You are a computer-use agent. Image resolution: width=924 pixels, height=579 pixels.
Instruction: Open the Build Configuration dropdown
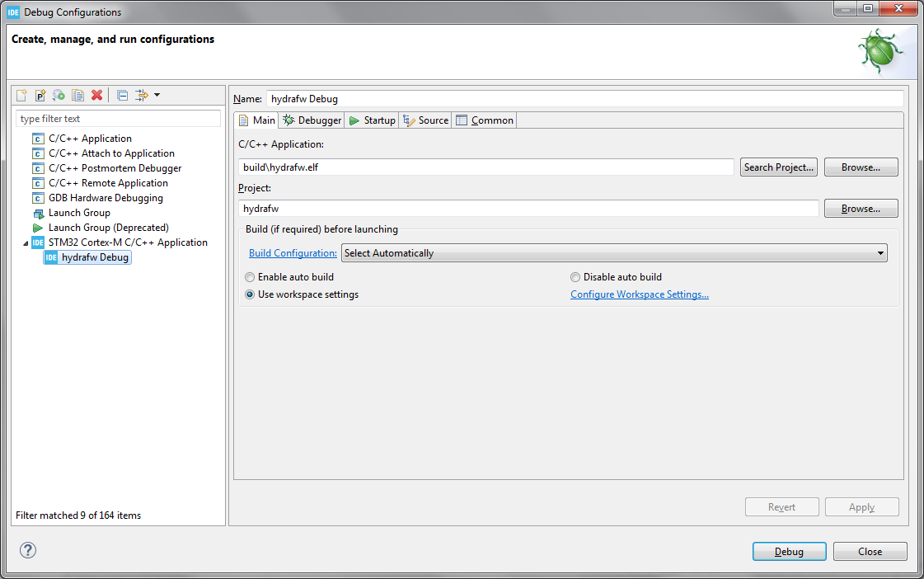(x=881, y=252)
